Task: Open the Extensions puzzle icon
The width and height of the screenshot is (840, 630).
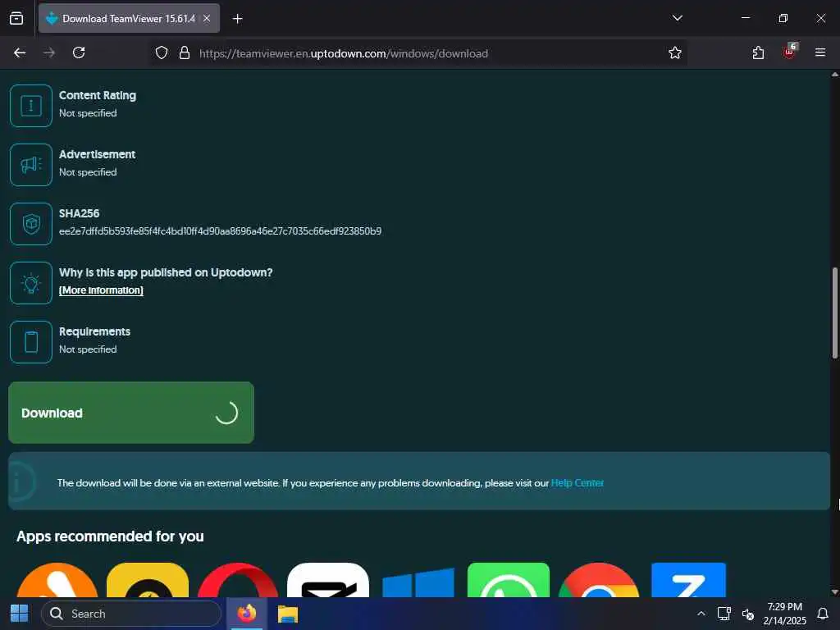Action: click(758, 52)
